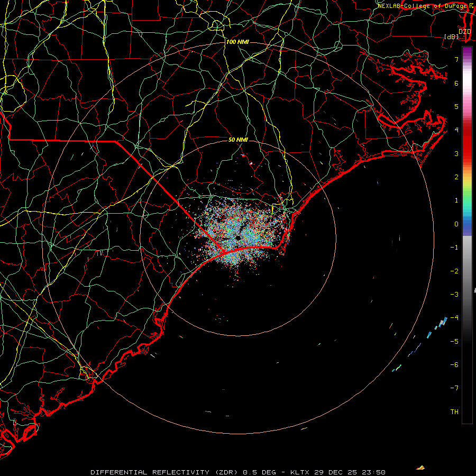Click the "DIFFERENTIAL REFLECTIVITY (ZDR)" caption text
476x476 pixels.
166,472
